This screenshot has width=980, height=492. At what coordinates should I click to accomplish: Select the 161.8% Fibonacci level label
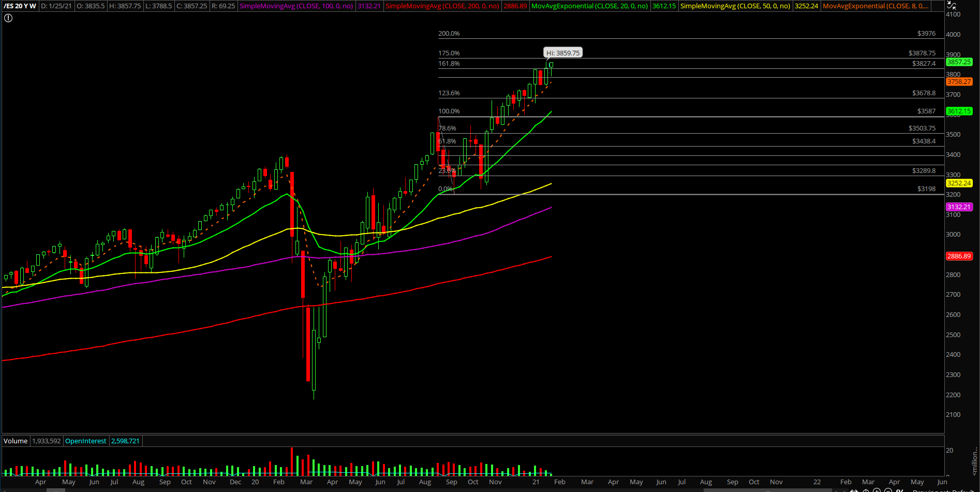coord(449,64)
